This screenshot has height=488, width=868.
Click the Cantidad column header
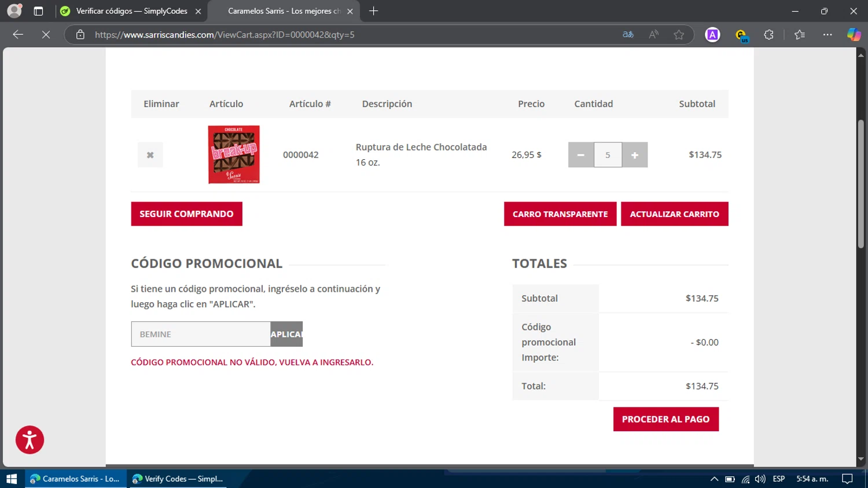click(593, 104)
